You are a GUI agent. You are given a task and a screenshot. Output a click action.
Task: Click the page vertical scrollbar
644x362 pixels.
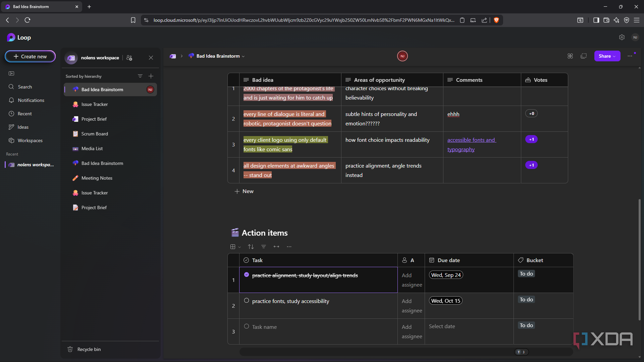click(640, 260)
